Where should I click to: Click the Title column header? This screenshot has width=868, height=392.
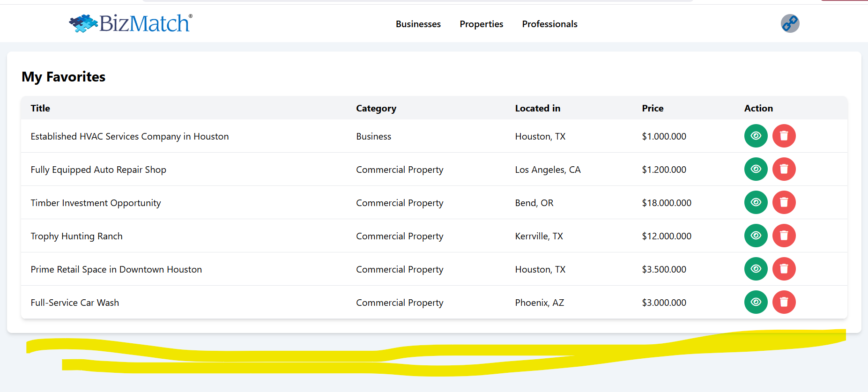pos(40,108)
